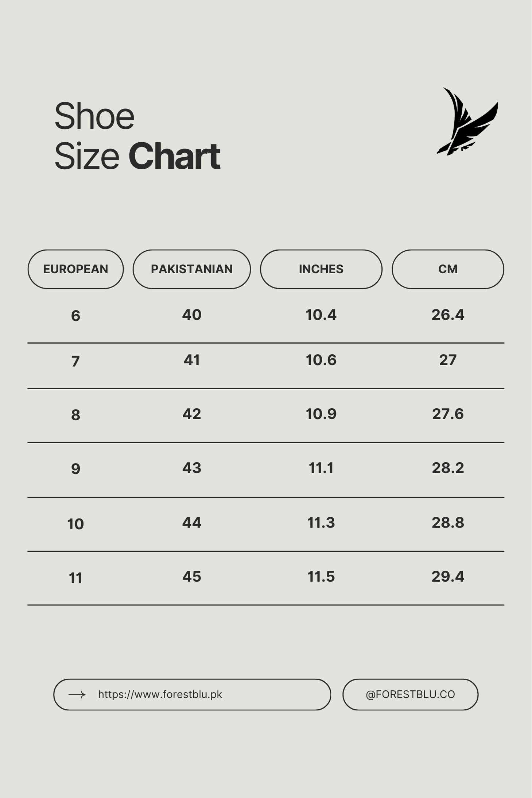
Task: Click the CM header pill
Action: 448,269
